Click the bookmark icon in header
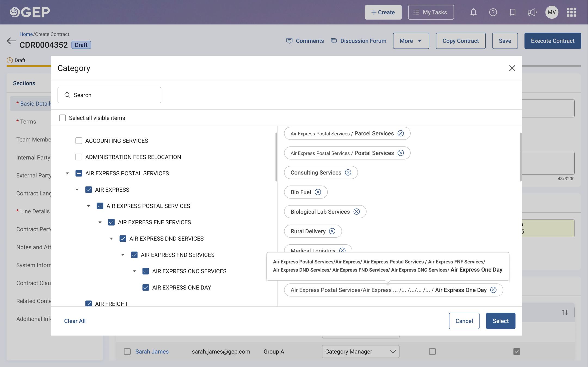 [x=513, y=12]
